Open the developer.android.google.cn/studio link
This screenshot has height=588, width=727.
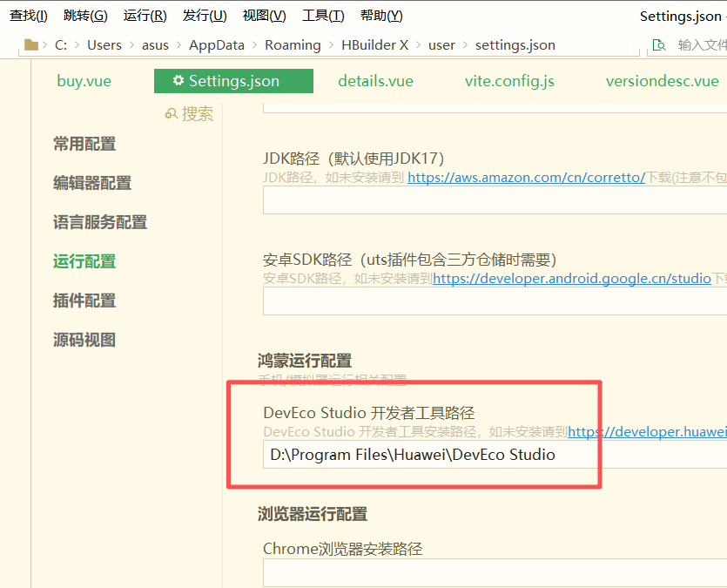point(572,278)
